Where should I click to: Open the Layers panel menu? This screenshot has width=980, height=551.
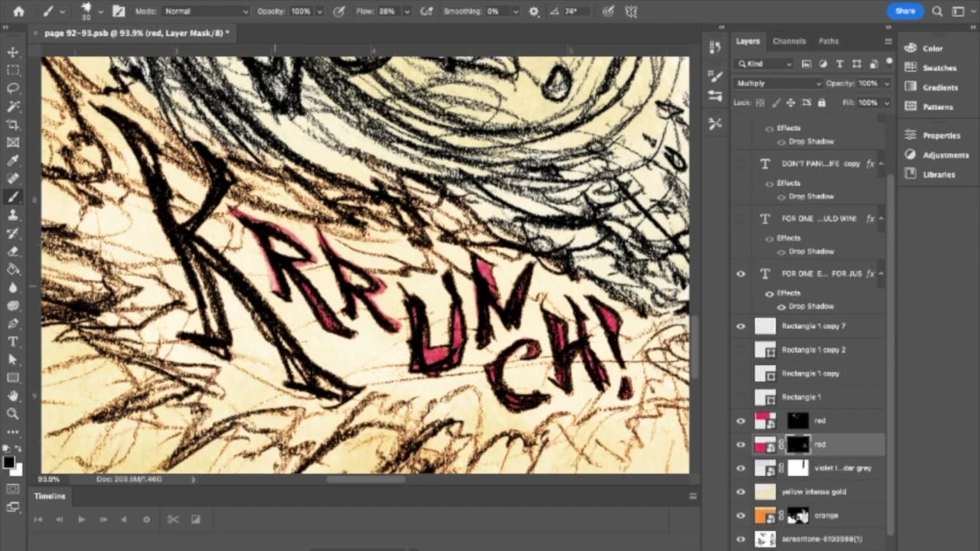pos(888,41)
